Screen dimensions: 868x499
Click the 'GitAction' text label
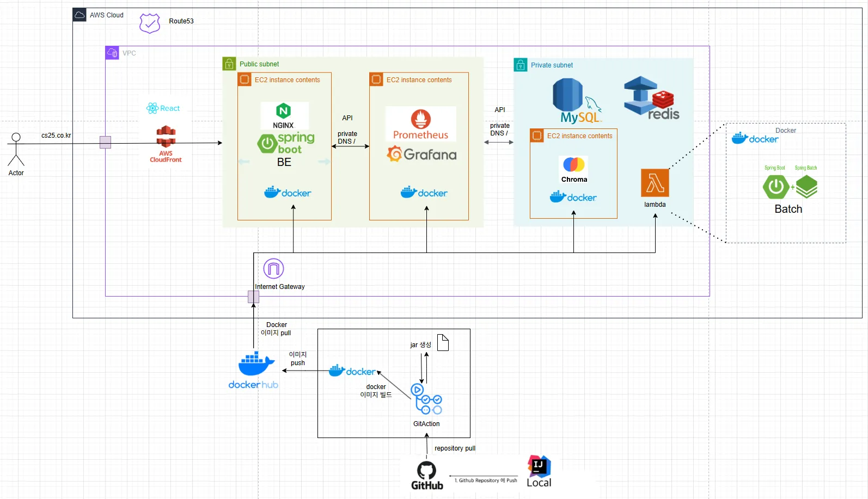pos(426,424)
